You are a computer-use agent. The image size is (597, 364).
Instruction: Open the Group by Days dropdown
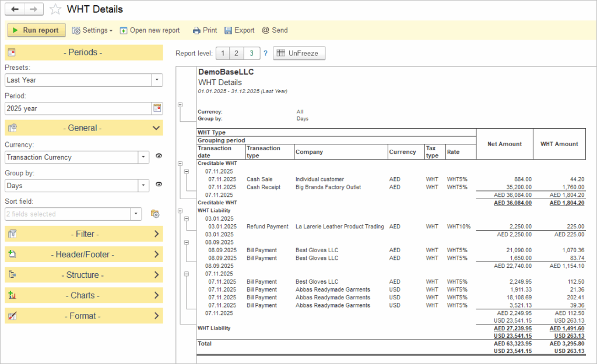click(144, 185)
